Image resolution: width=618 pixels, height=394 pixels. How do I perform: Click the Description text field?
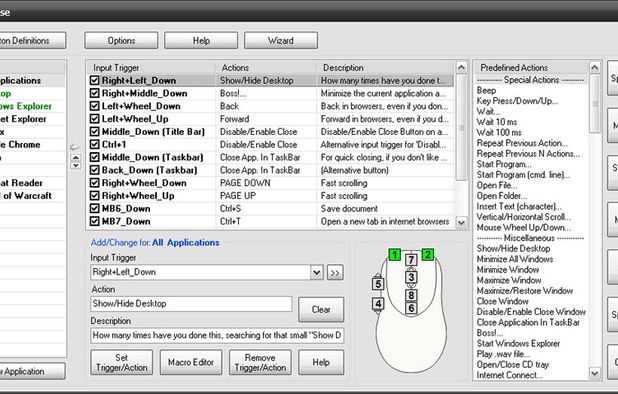pos(217,335)
